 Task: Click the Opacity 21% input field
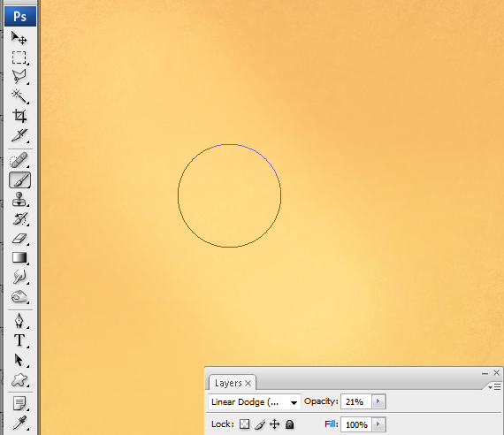(356, 401)
